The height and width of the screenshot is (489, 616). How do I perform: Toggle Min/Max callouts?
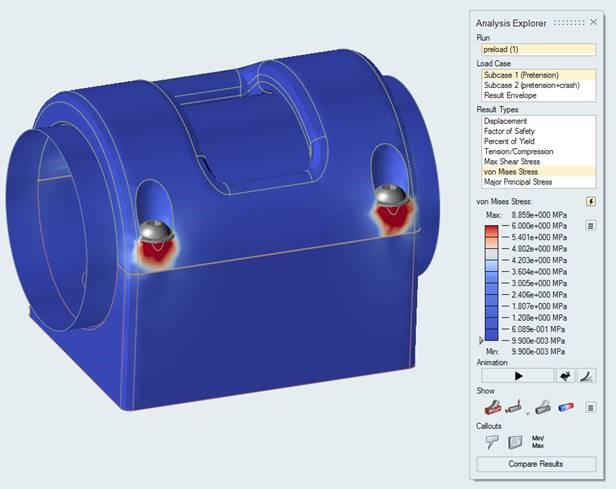coord(538,440)
